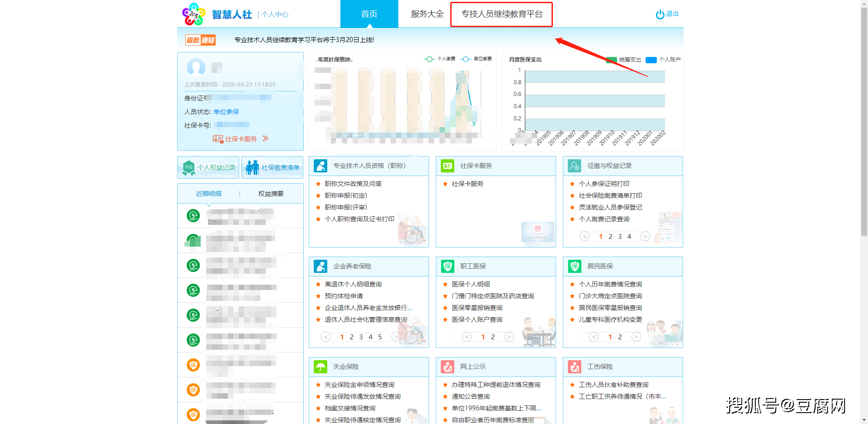
Task: Open the 首页 tab
Action: pos(369,14)
